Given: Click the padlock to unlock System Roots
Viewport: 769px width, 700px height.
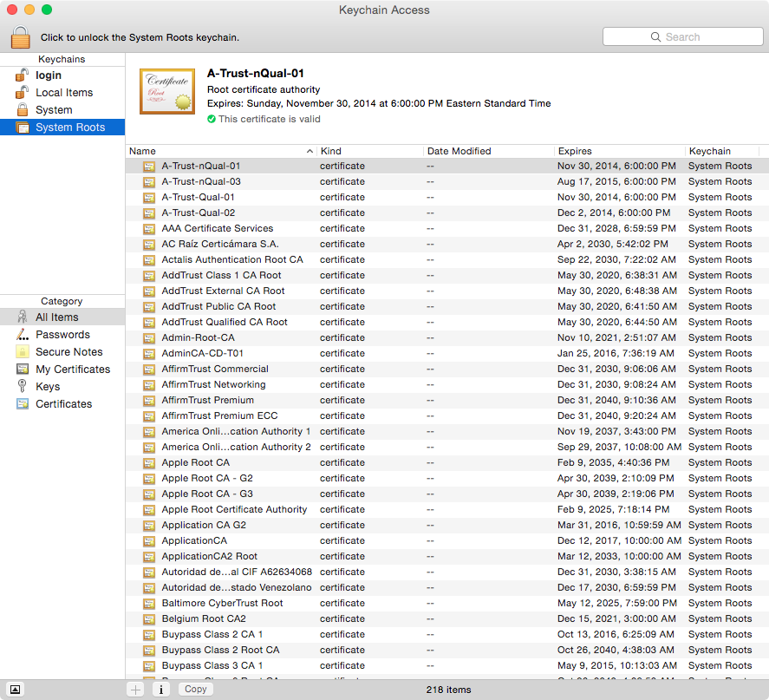Looking at the screenshot, I should click(21, 37).
